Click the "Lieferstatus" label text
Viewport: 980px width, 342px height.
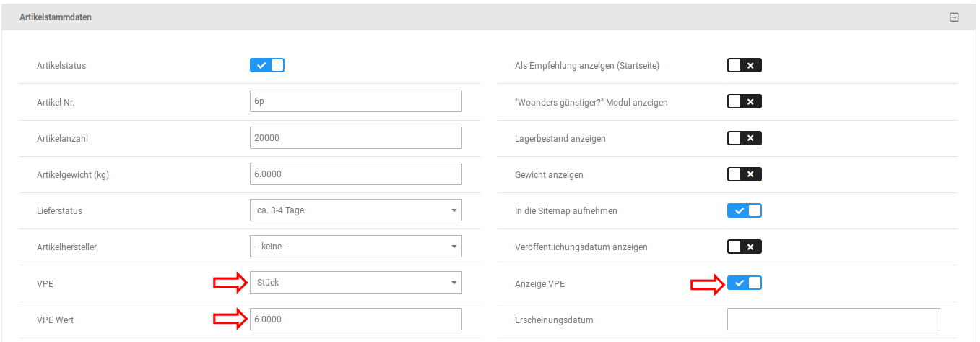(60, 211)
